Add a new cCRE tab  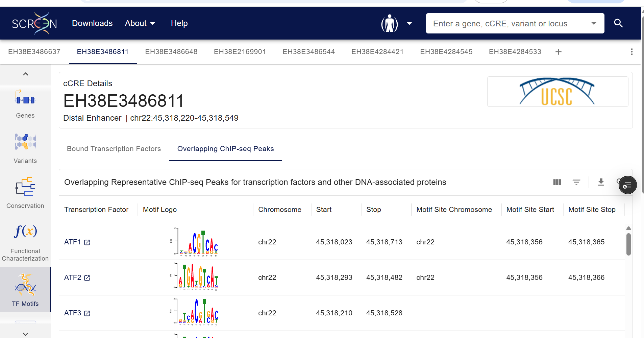(x=559, y=52)
